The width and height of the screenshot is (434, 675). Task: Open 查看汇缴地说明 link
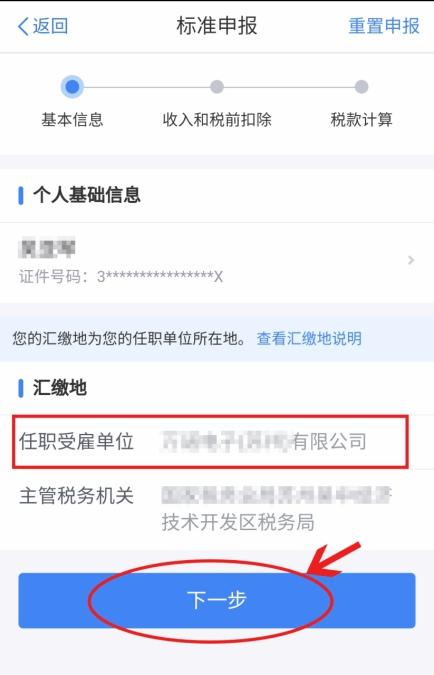[309, 339]
